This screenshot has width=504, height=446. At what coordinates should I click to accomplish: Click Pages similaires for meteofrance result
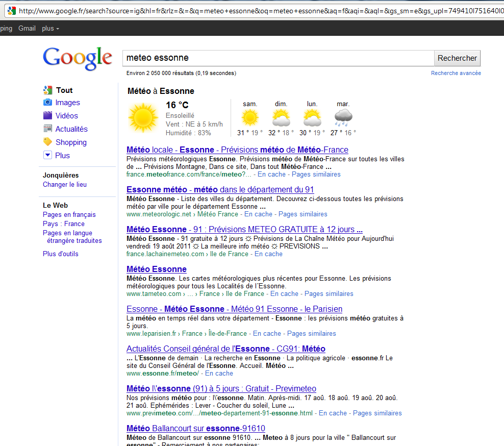(x=316, y=175)
